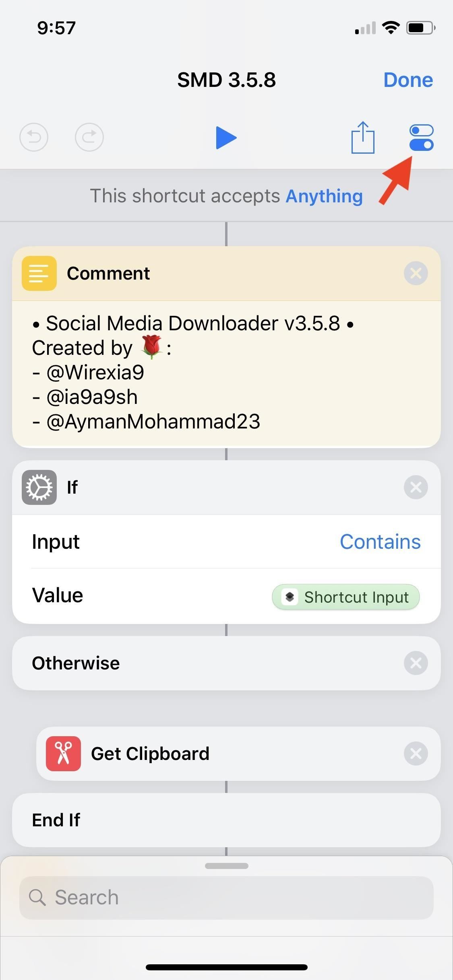Tap the yellow Comment icon
The height and width of the screenshot is (980, 453).
[39, 274]
